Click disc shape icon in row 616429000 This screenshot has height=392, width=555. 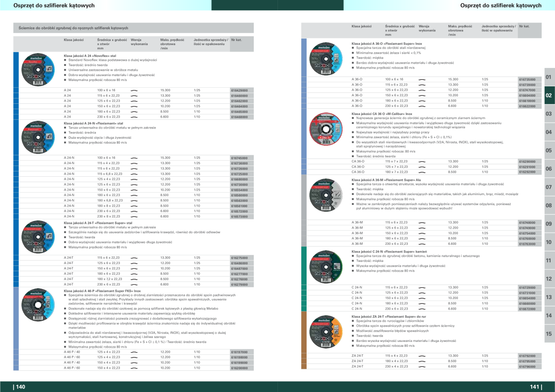(134, 90)
